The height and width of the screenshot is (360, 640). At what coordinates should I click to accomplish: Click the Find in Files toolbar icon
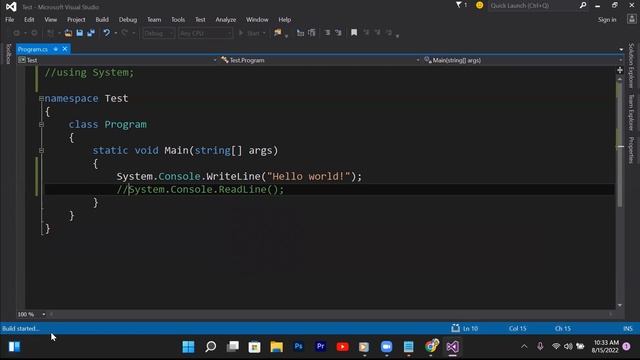click(278, 33)
